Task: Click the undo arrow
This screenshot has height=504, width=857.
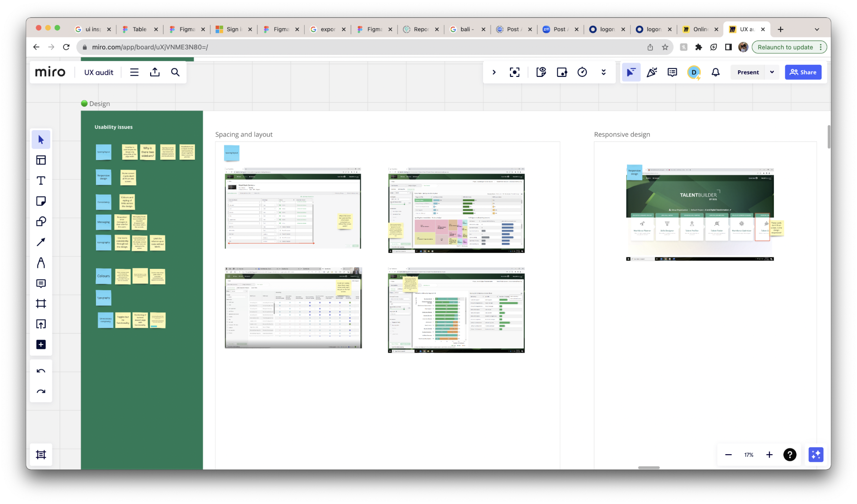Action: click(x=41, y=371)
